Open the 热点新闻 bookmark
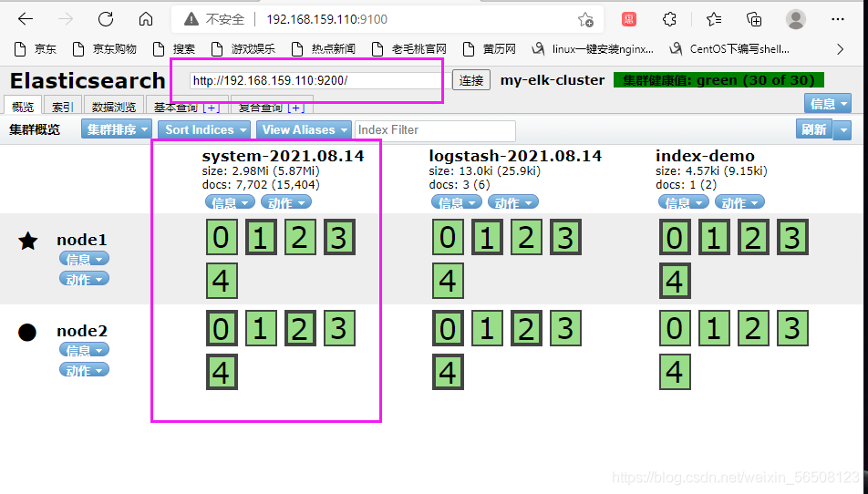Image resolution: width=868 pixels, height=494 pixels. [324, 49]
